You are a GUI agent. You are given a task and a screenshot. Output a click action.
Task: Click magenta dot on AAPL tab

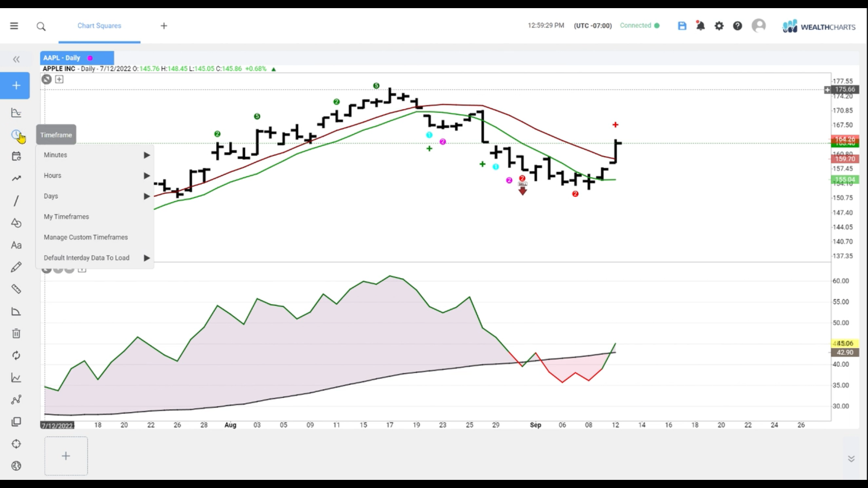(90, 58)
